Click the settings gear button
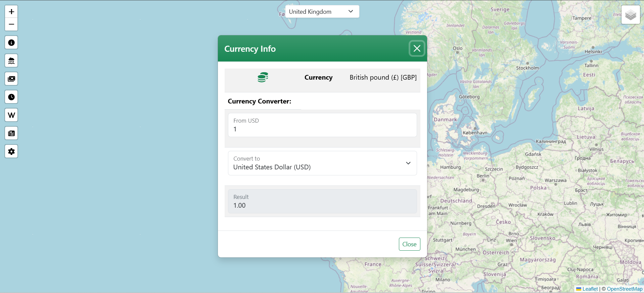 coord(11,152)
